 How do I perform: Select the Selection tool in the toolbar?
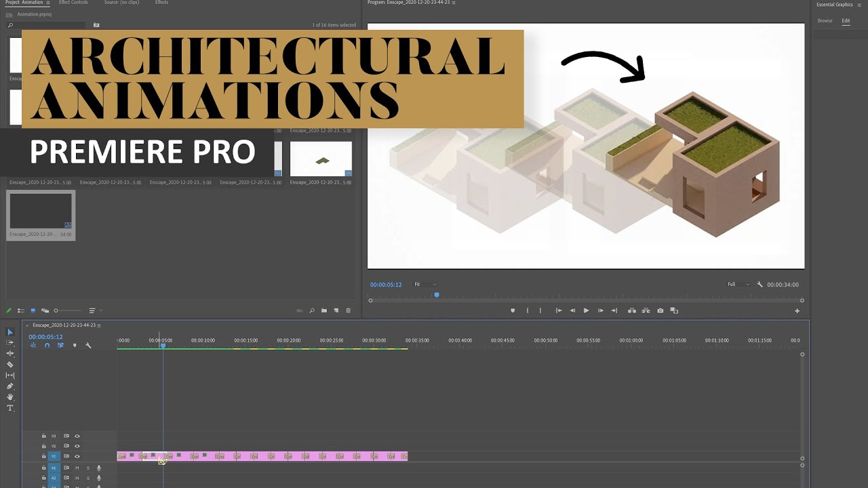[x=9, y=332]
